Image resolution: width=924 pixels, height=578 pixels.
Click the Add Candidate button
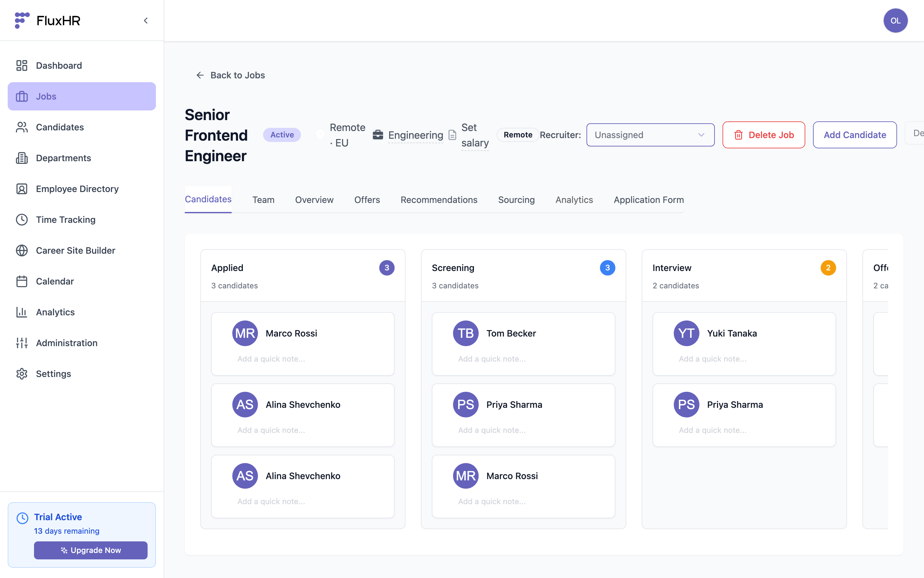tap(855, 135)
